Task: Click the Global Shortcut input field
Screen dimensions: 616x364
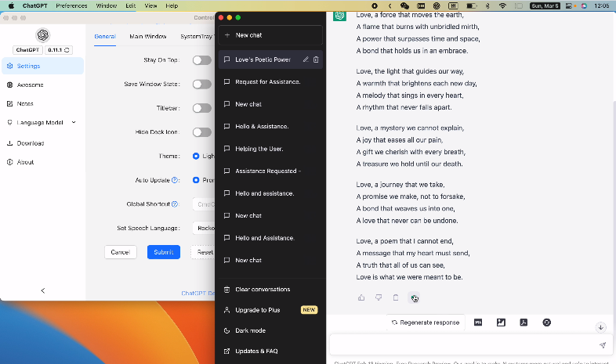Action: (x=204, y=204)
